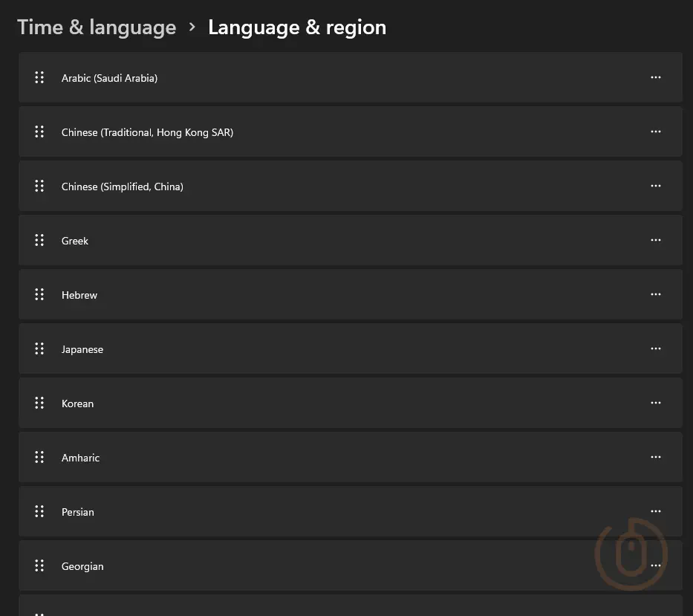
Task: Click the Language & region breadcrumb title
Action: point(297,27)
